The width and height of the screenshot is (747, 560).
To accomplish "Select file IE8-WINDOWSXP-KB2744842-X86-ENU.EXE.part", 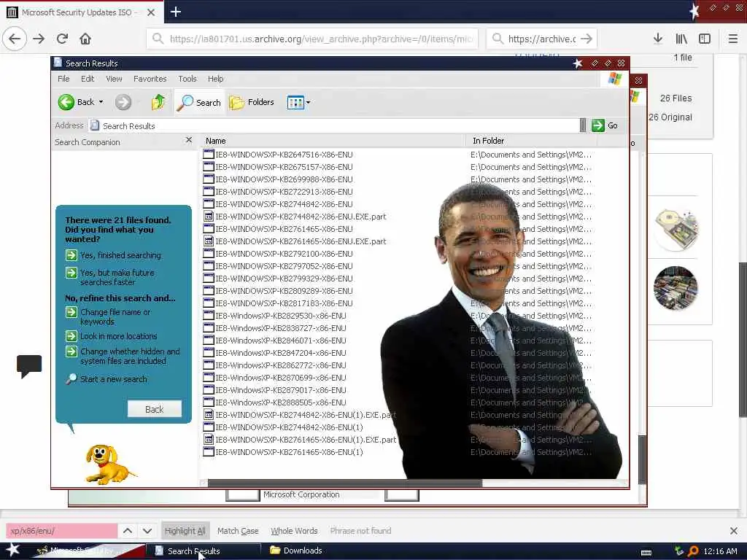I will 301,216.
